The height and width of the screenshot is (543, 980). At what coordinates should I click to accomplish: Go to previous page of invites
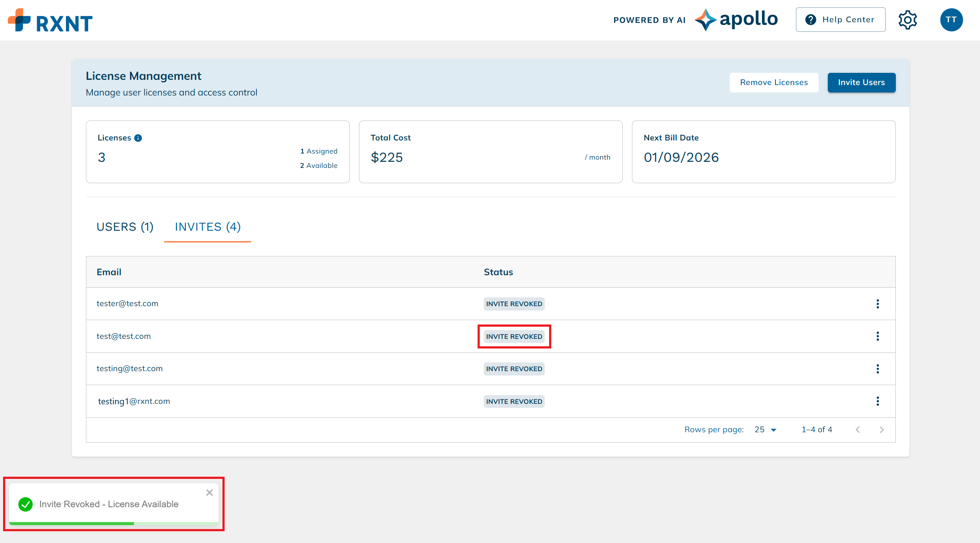[857, 430]
